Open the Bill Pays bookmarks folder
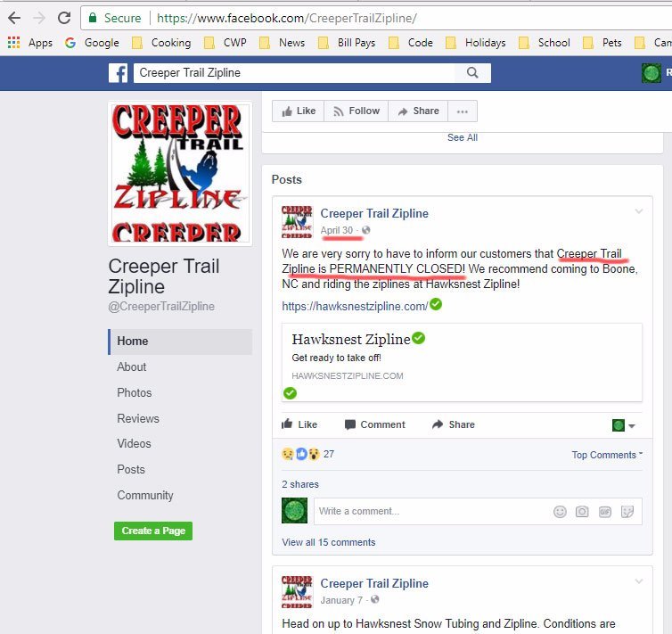Viewport: 672px width, 634px height. pyautogui.click(x=347, y=43)
